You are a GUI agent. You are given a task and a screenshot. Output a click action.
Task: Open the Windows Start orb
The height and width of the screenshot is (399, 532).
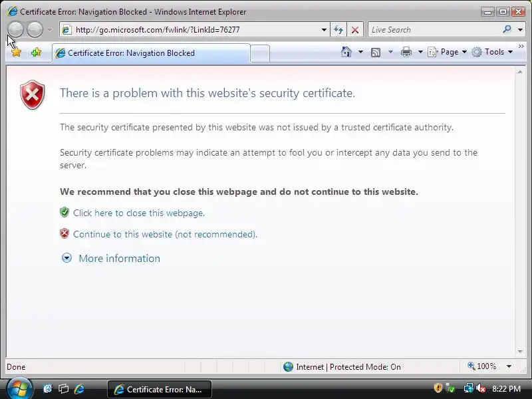(x=19, y=389)
